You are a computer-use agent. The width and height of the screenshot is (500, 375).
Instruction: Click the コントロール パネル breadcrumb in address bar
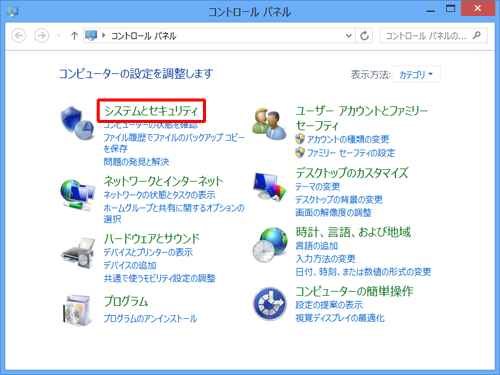point(143,36)
